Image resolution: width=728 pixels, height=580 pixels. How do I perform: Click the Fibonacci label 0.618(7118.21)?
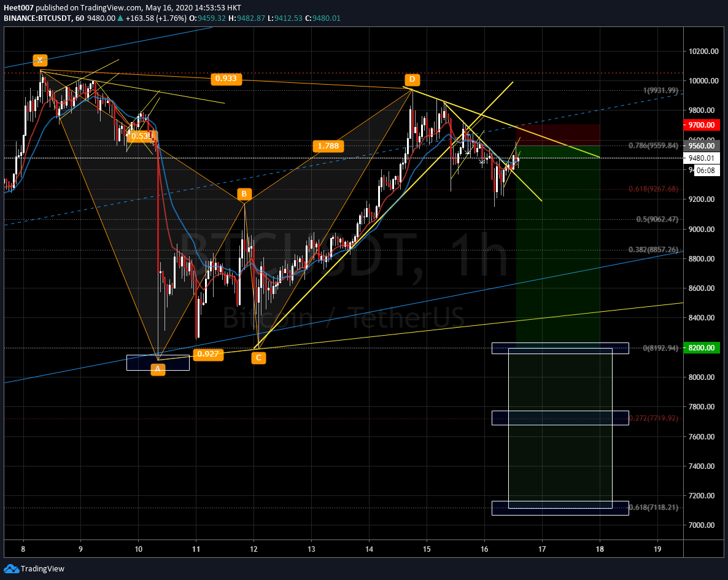[x=654, y=508]
